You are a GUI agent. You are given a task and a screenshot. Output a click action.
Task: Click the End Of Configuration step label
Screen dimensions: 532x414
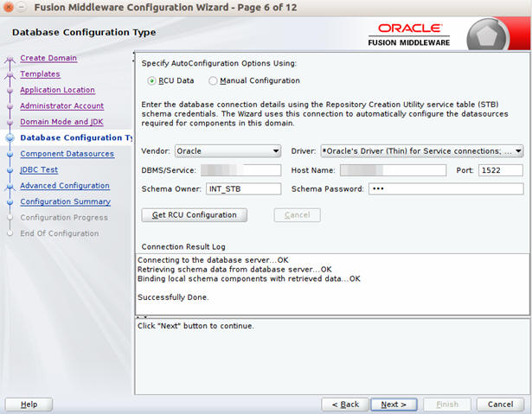[60, 233]
